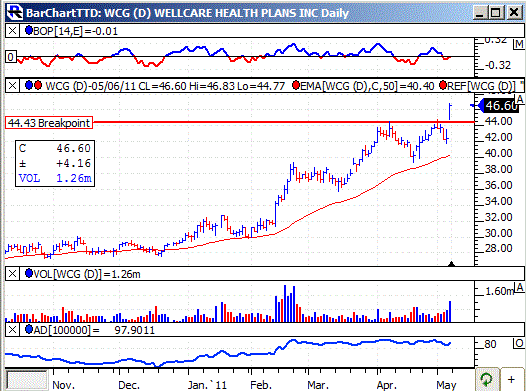The image size is (526, 391).
Task: Click the BOP[14,E]=-0.01 label
Action: (75, 31)
